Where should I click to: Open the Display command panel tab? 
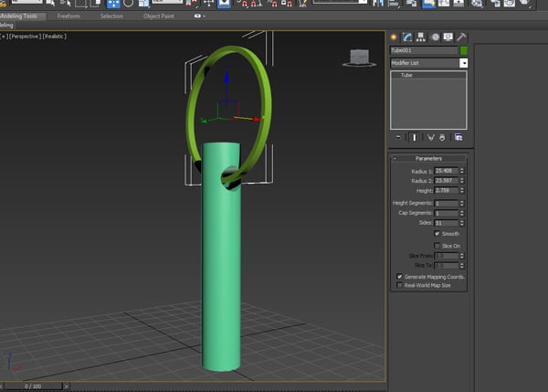click(x=448, y=37)
